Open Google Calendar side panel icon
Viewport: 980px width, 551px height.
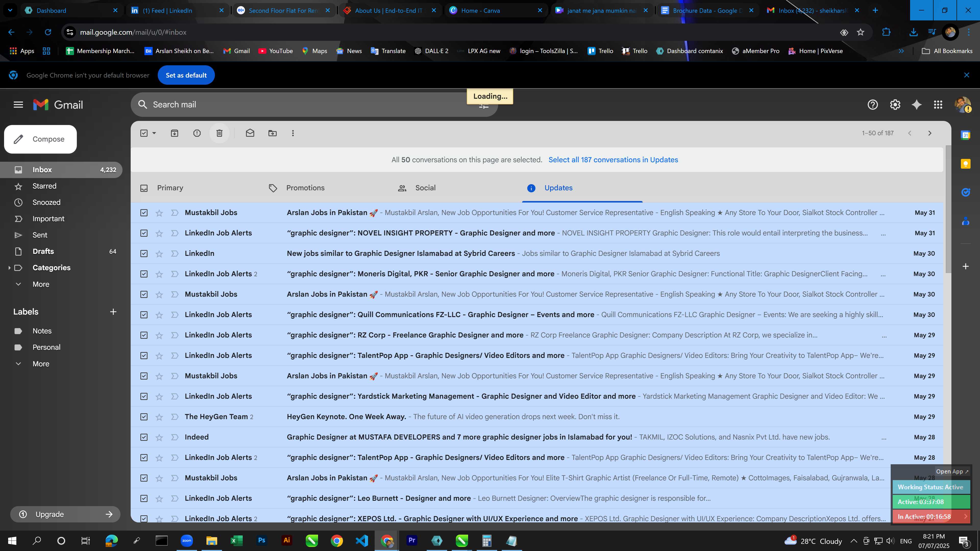(965, 135)
